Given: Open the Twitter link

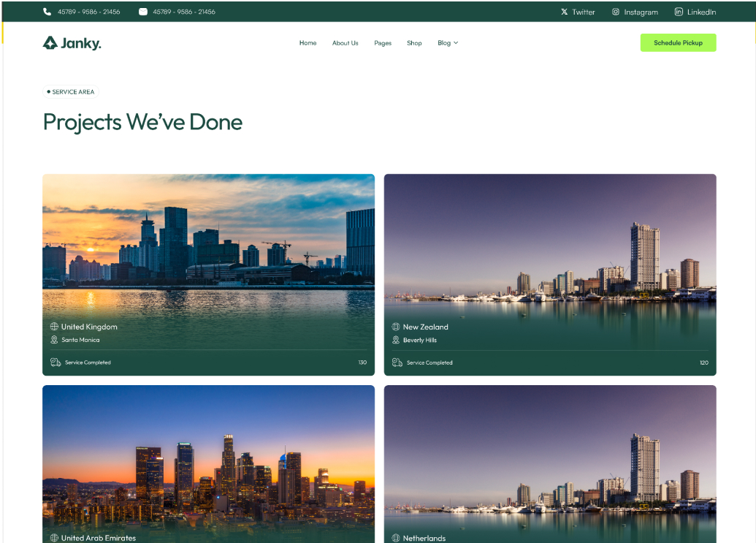Looking at the screenshot, I should point(584,12).
